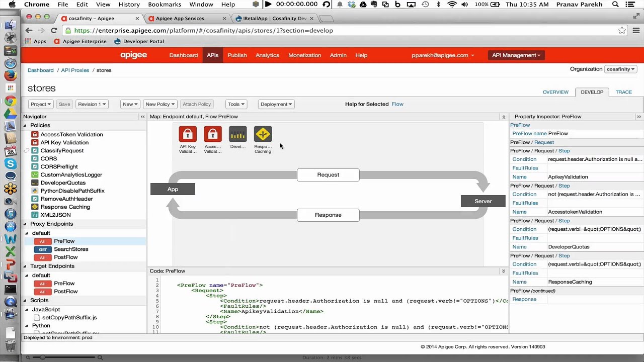Image resolution: width=644 pixels, height=362 pixels.
Task: Switch to the OVERVIEW tab
Action: coord(555,92)
